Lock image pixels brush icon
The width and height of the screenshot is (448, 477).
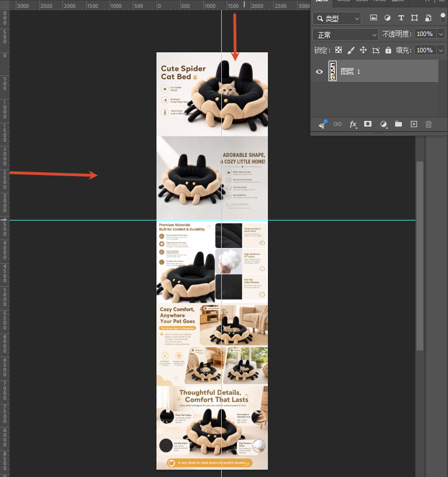pos(351,50)
